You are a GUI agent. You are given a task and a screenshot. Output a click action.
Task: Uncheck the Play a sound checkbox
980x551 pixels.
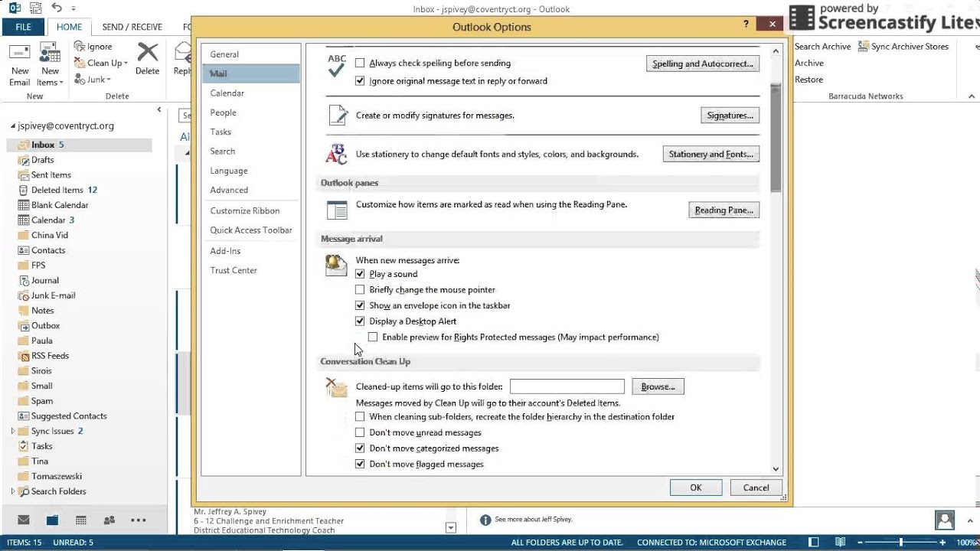click(360, 274)
